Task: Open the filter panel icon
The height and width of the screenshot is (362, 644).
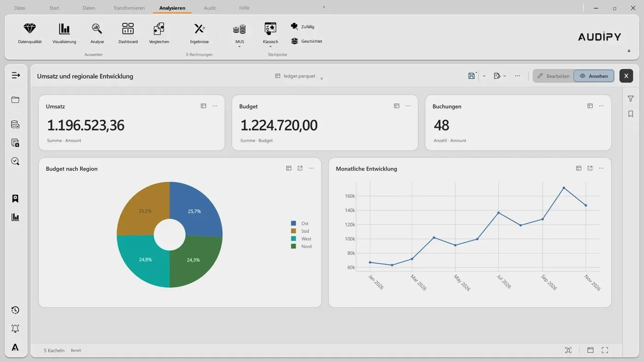Action: click(631, 99)
